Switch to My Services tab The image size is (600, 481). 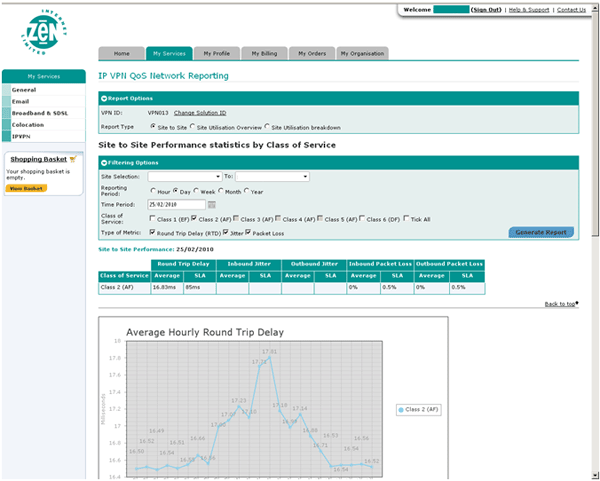169,54
